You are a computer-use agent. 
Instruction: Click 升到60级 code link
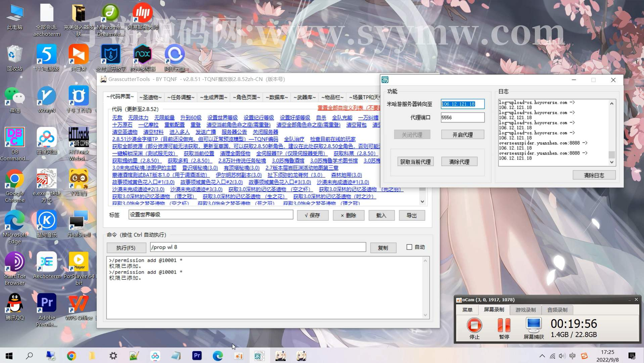[x=191, y=118]
